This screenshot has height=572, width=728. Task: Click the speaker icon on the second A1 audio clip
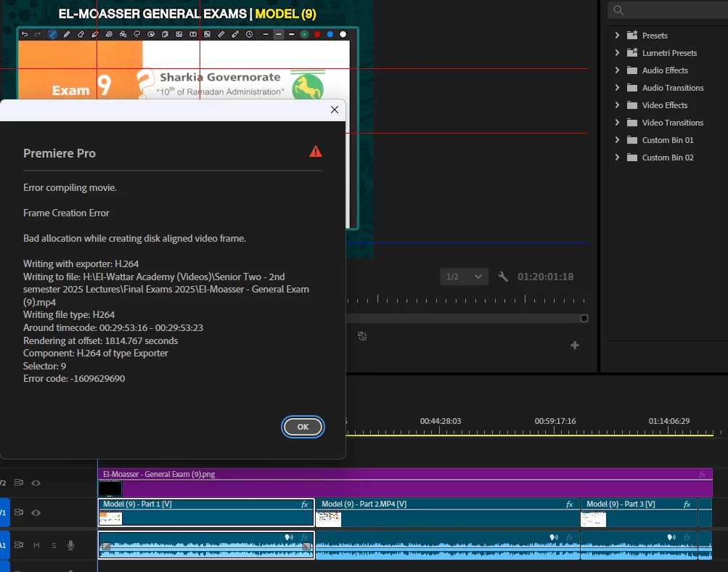click(x=554, y=537)
